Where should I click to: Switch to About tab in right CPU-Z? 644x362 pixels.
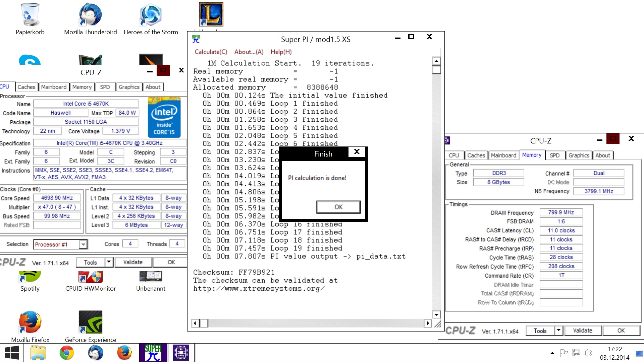603,156
